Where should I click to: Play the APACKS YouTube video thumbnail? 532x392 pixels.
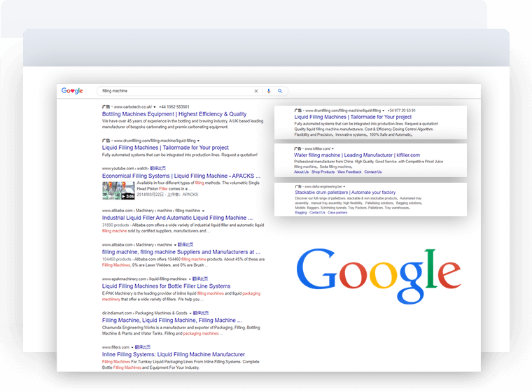pyautogui.click(x=118, y=190)
